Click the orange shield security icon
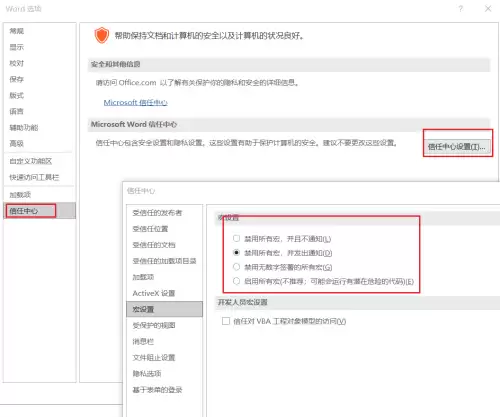 pyautogui.click(x=102, y=35)
